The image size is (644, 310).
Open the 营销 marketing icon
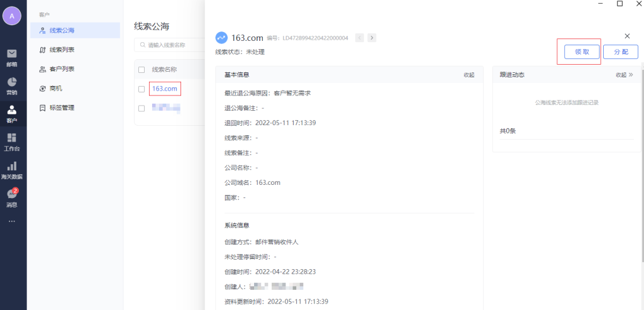click(12, 86)
